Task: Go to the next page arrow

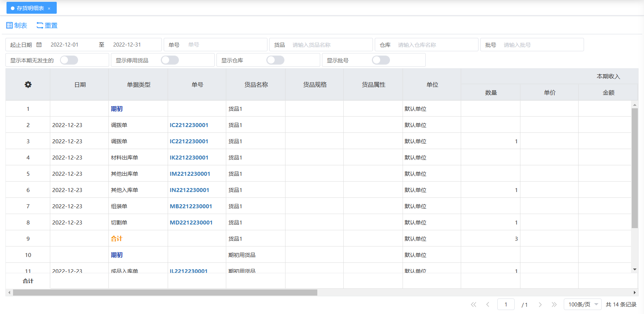Action: (540, 305)
